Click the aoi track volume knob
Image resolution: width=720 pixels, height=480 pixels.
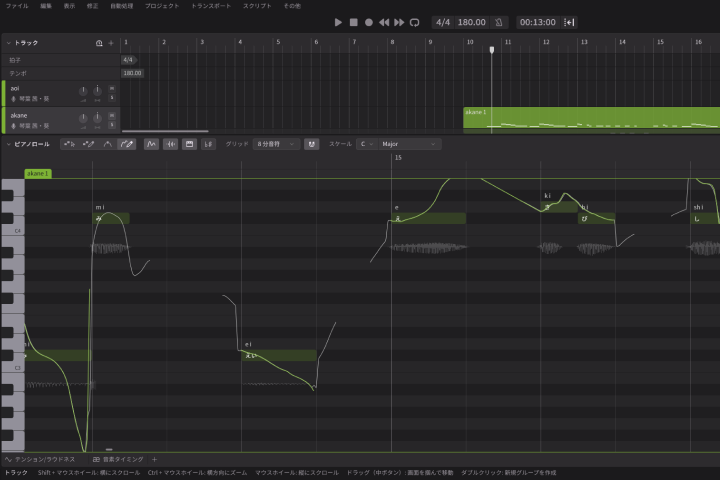tap(83, 91)
